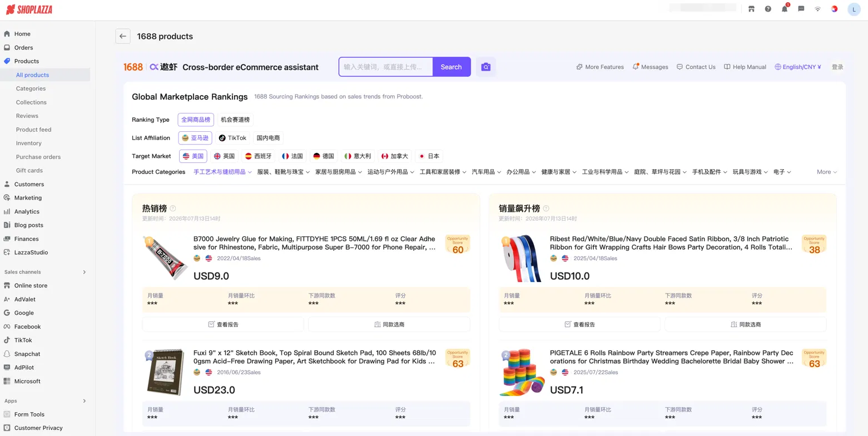Click 查看报告 for B7000 Jewelry Glue
Screen dimensions: 868x436
click(223, 324)
